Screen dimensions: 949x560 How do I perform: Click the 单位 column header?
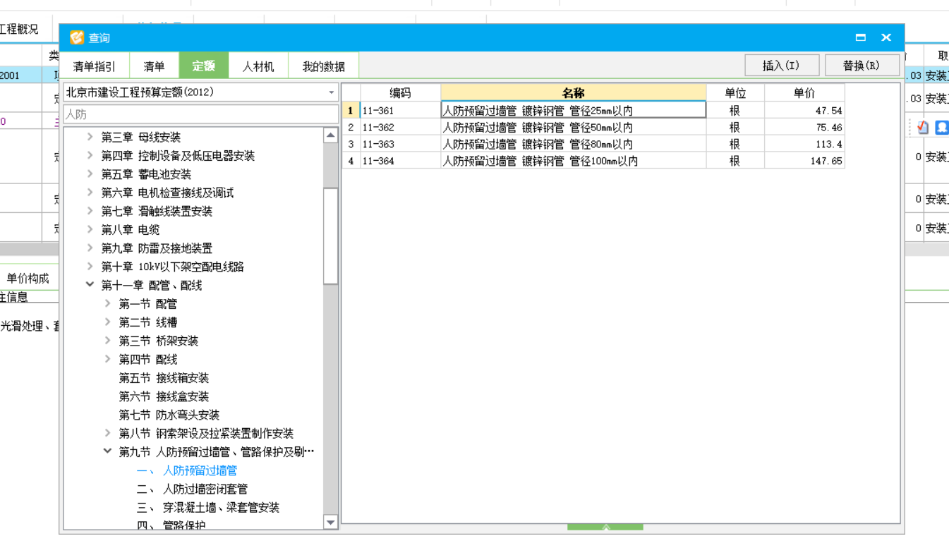(735, 92)
